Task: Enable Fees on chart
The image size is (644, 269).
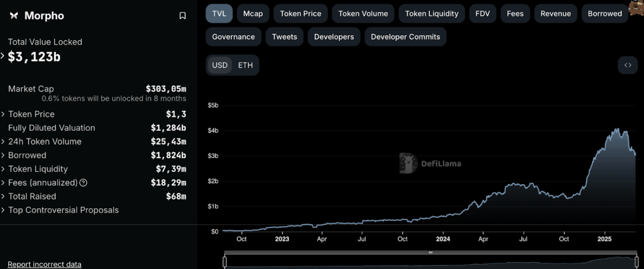Action: pos(515,14)
